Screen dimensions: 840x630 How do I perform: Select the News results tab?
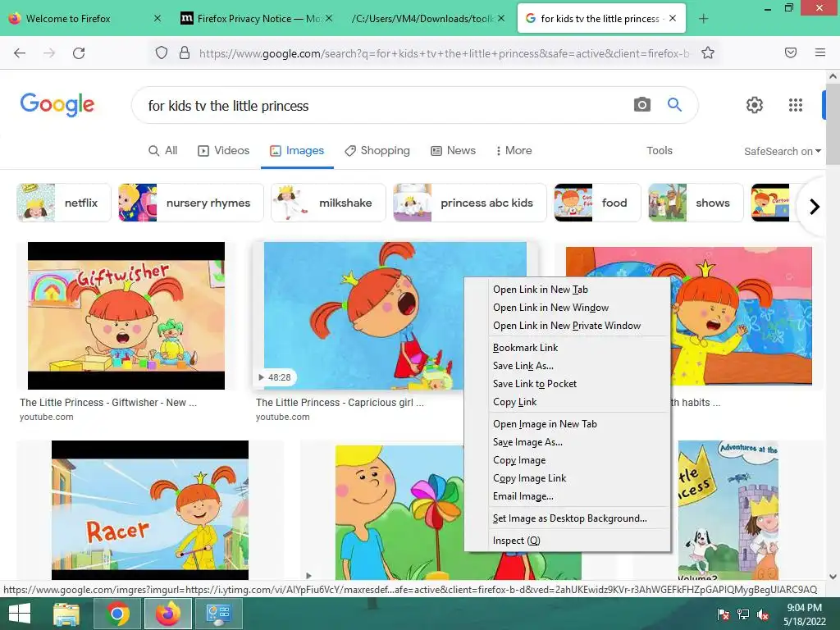tap(453, 151)
